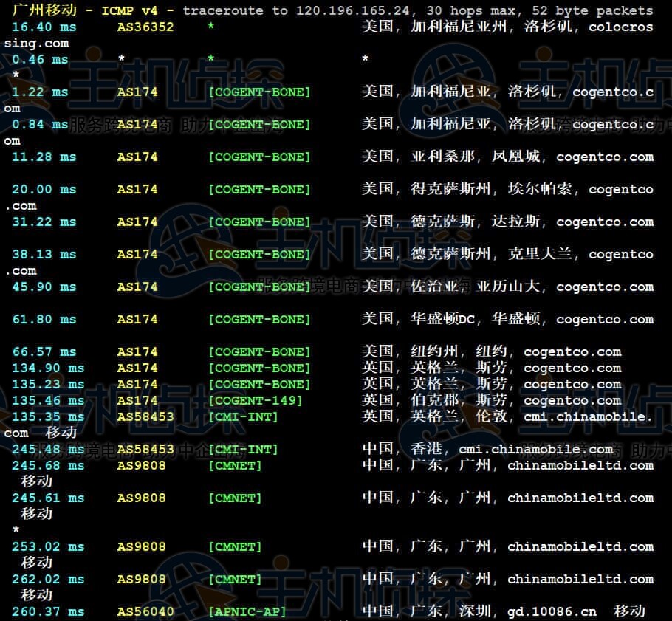672x621 pixels.
Task: Select AS58453 in the 135.35 ms row
Action: [145, 417]
